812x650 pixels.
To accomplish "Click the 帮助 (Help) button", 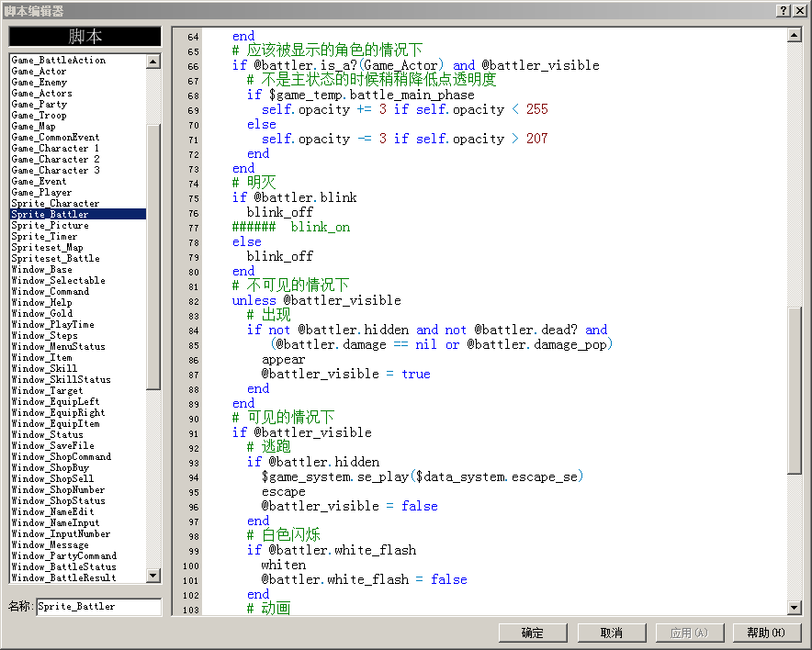I will (766, 633).
